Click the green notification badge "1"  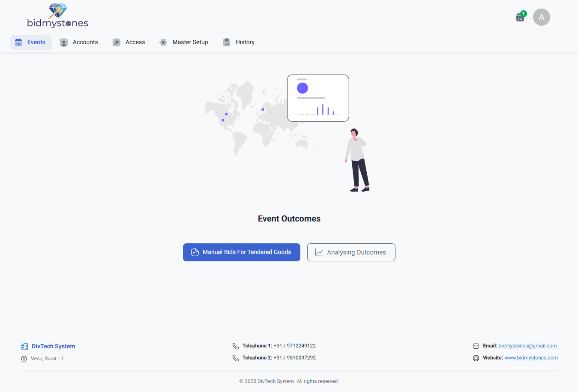[x=524, y=14]
